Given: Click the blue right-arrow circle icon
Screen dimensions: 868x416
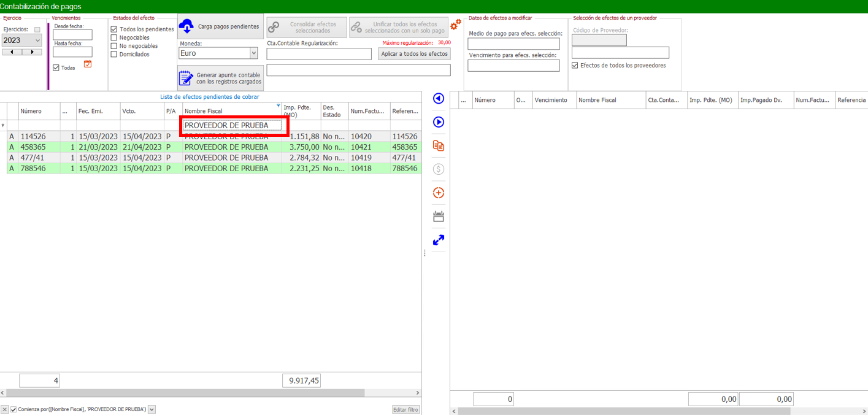Looking at the screenshot, I should [438, 122].
